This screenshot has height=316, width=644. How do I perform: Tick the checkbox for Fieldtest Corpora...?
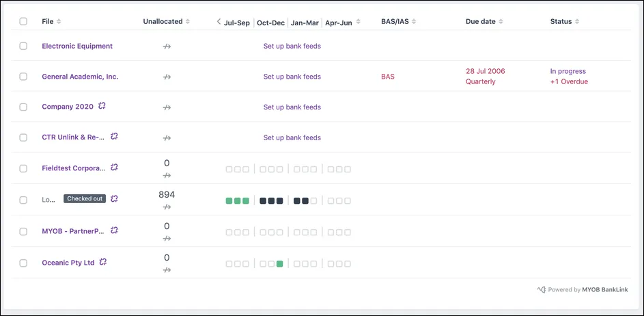click(x=23, y=168)
